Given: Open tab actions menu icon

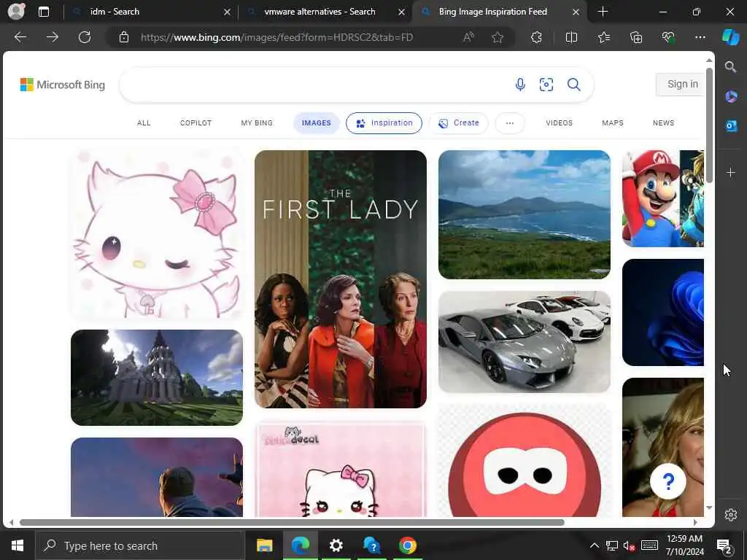Looking at the screenshot, I should [x=44, y=12].
